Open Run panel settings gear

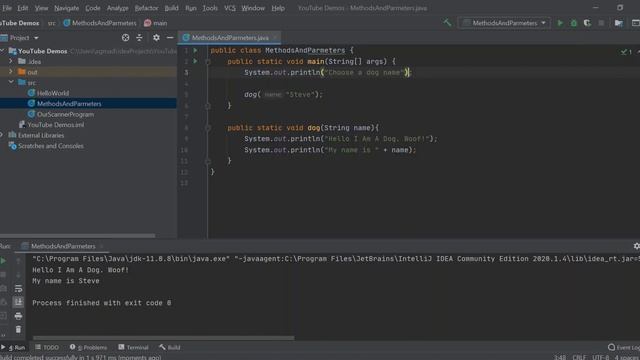(x=636, y=246)
